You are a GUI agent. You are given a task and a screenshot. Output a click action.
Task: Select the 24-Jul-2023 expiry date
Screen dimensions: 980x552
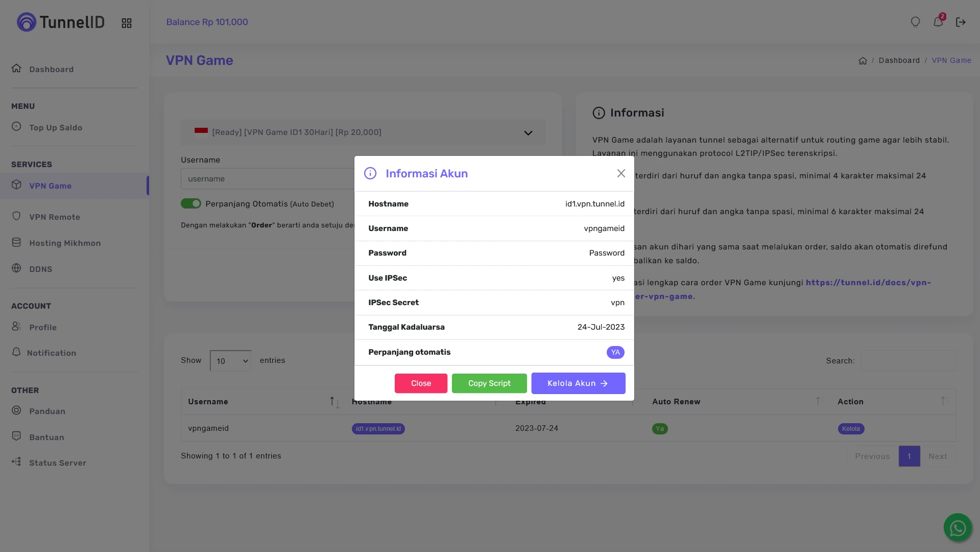tap(601, 327)
